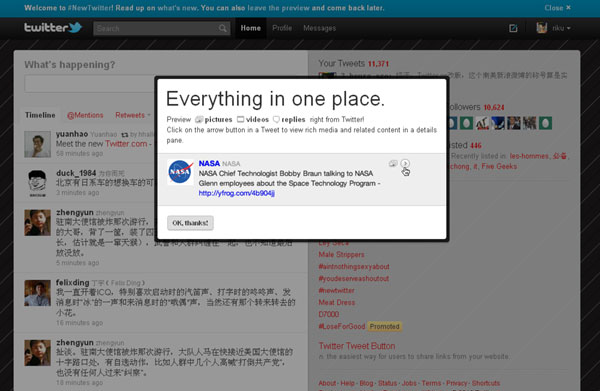Click the arrow button on NASA tweet
This screenshot has height=391, width=600.
click(x=405, y=163)
